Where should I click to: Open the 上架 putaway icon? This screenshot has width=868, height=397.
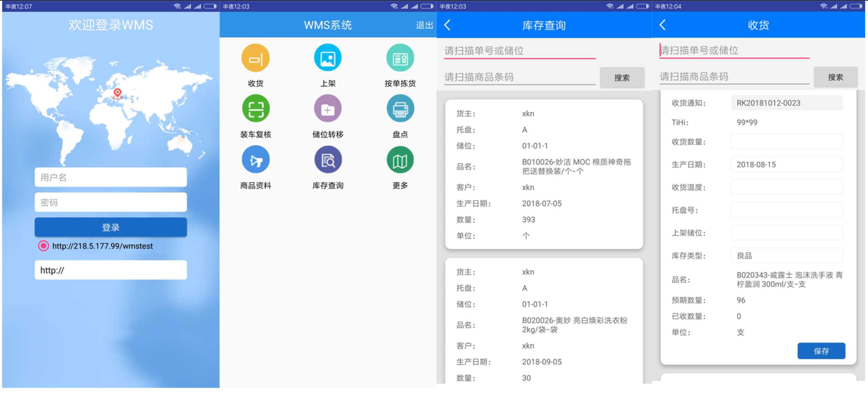(328, 58)
